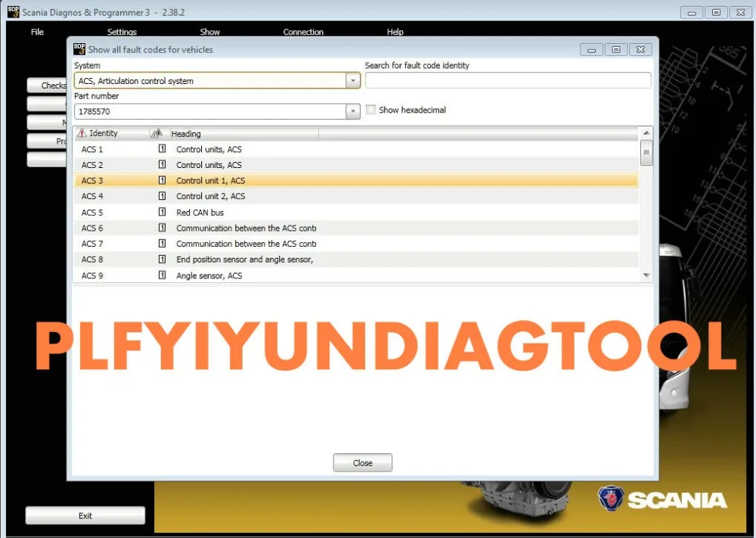Click the Search for fault code identity field
756x538 pixels.
click(x=508, y=80)
